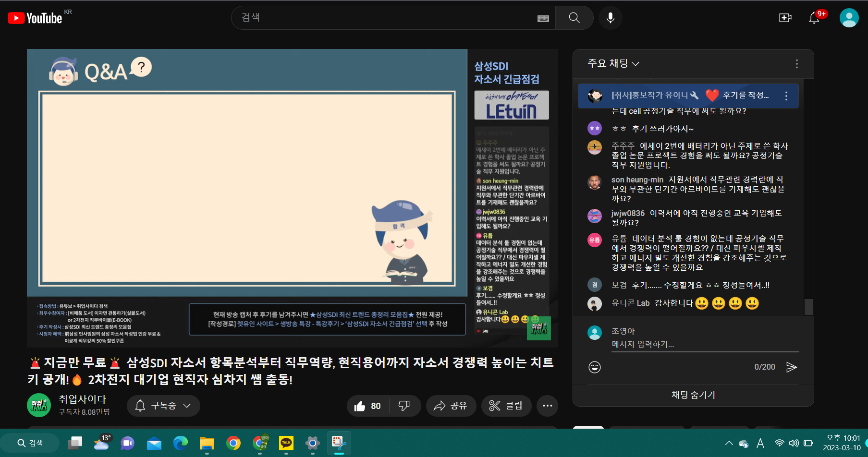Screen dimensions: 868x457
Task: Open chat panel more options menu
Action: tap(796, 64)
